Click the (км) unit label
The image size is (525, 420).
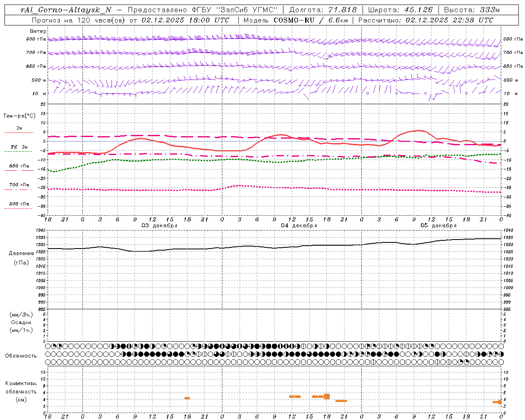[x=21, y=399]
